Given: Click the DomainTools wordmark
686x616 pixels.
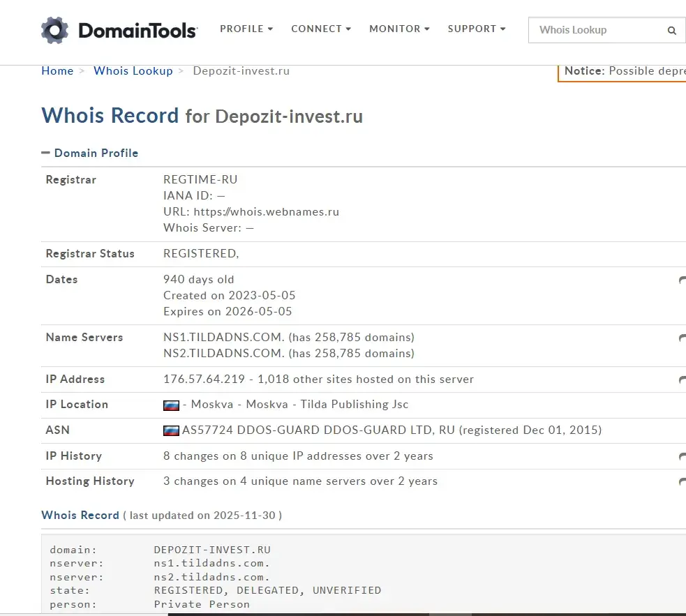Looking at the screenshot, I should coord(137,31).
